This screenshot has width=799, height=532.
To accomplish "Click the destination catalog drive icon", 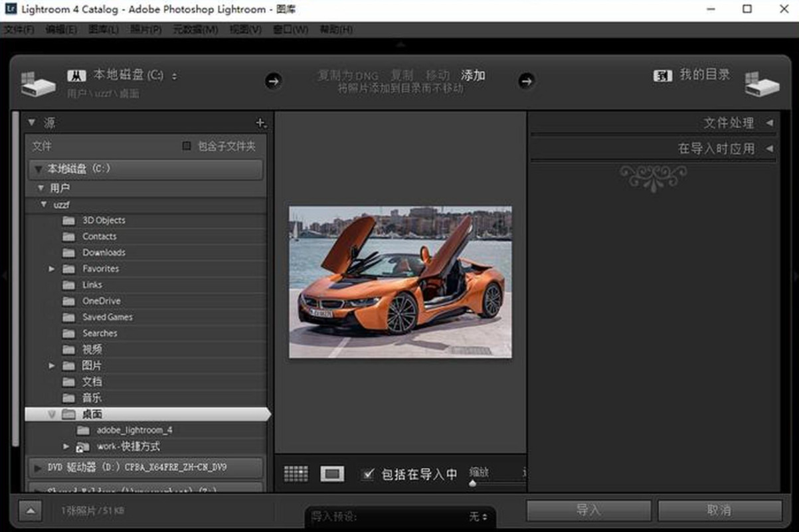I will pos(761,83).
